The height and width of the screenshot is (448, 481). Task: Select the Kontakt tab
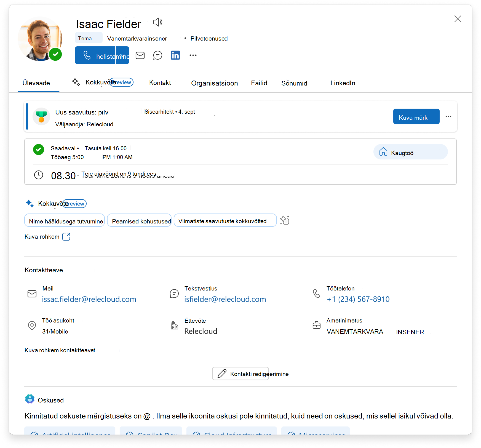tap(160, 83)
